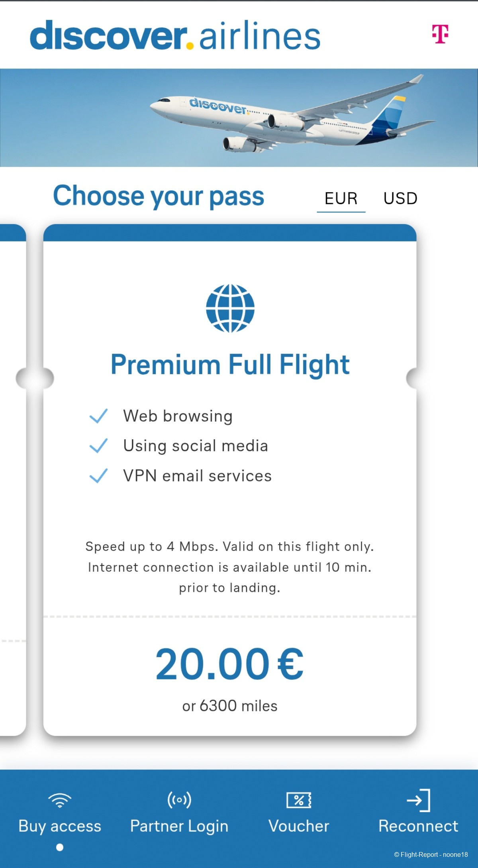Viewport: 478px width, 868px height.
Task: Show the previous pass card on left
Action: [12, 478]
